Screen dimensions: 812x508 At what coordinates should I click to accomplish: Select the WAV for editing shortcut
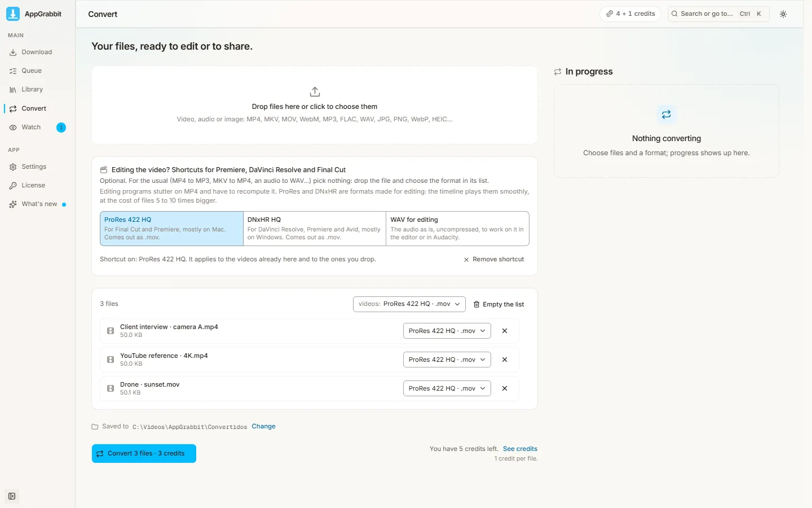point(457,229)
